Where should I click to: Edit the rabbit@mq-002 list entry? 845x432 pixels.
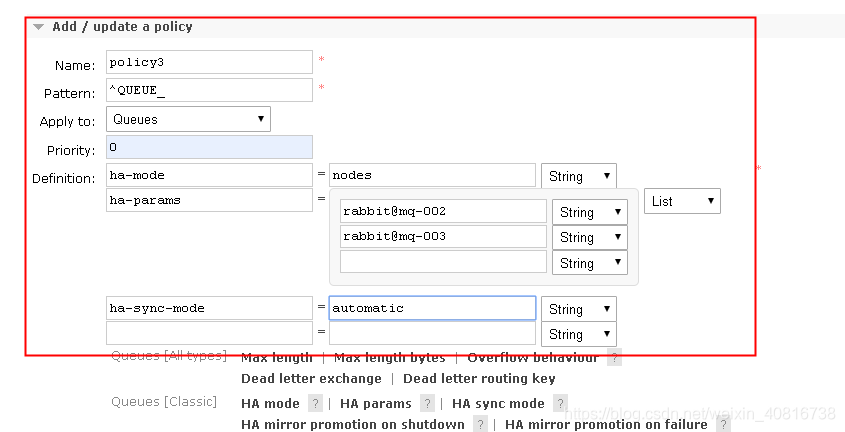pyautogui.click(x=443, y=211)
